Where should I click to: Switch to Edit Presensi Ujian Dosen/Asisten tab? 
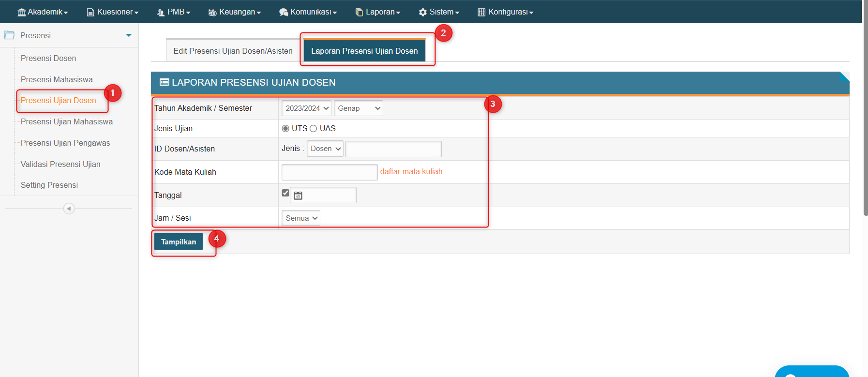pos(233,51)
